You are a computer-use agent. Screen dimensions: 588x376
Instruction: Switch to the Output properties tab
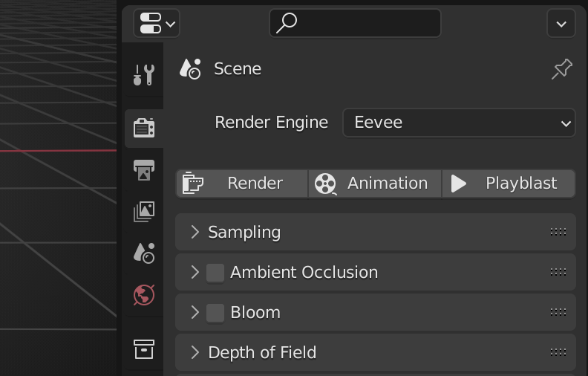point(144,170)
